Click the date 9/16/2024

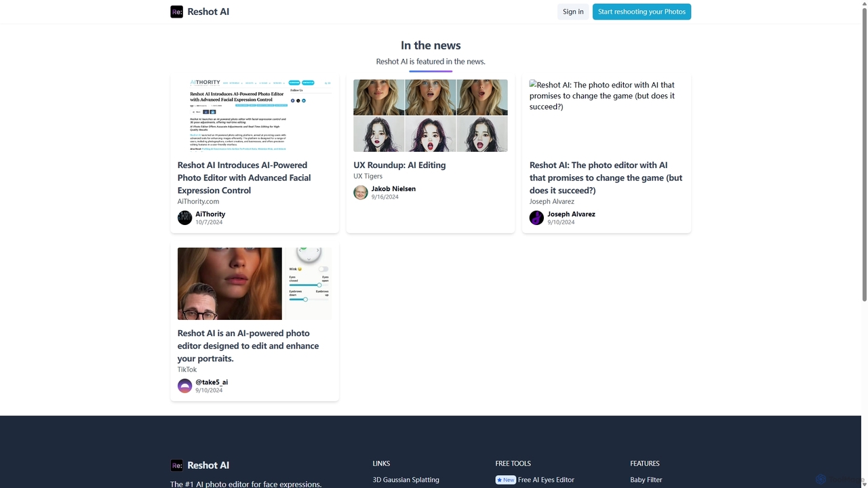[385, 197]
